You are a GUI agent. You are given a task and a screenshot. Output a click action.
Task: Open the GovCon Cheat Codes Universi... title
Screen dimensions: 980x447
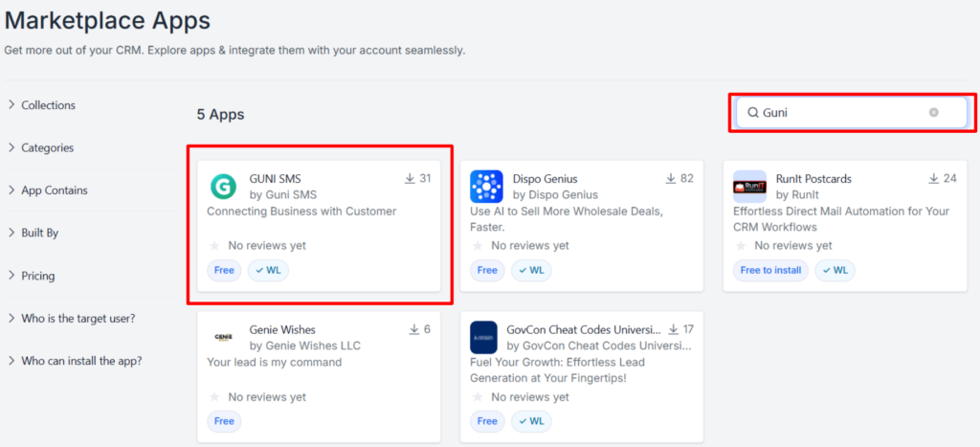pos(584,329)
